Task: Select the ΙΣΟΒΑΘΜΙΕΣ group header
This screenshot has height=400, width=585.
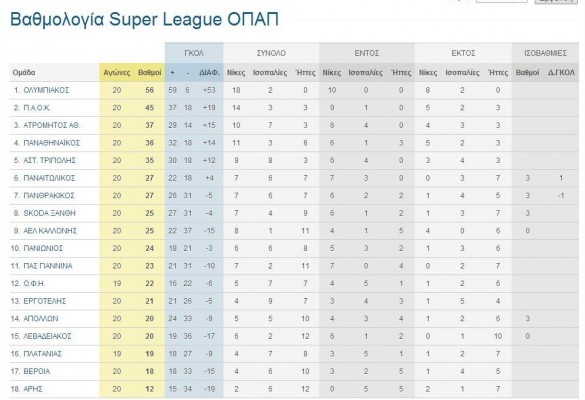Action: pyautogui.click(x=545, y=53)
